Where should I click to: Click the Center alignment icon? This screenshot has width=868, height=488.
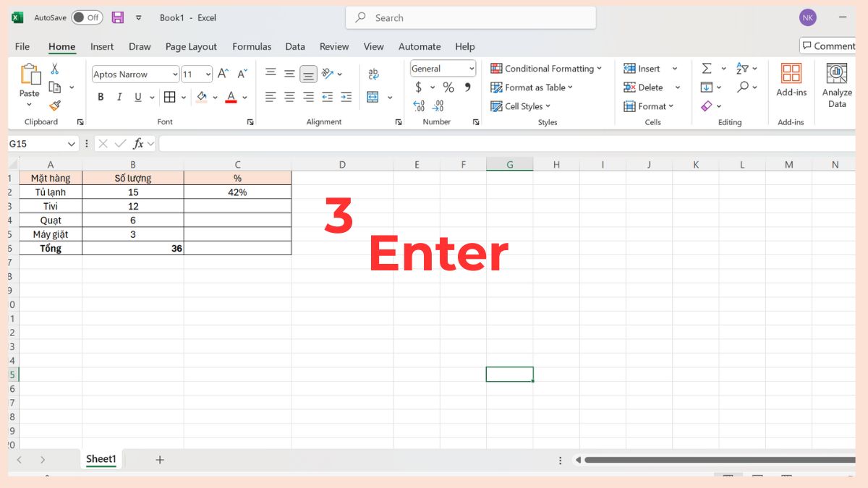pos(289,97)
